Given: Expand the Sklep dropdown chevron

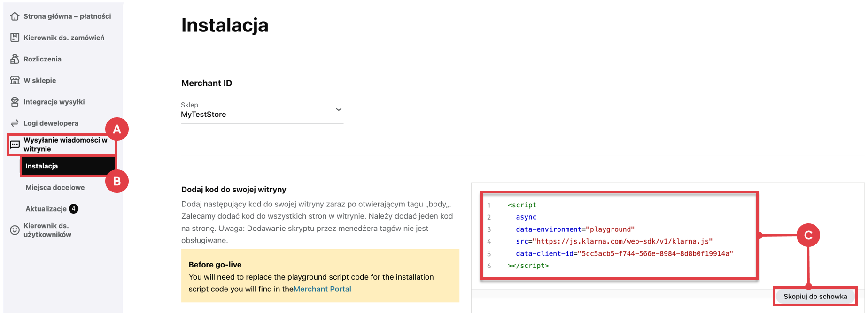Looking at the screenshot, I should (x=338, y=110).
